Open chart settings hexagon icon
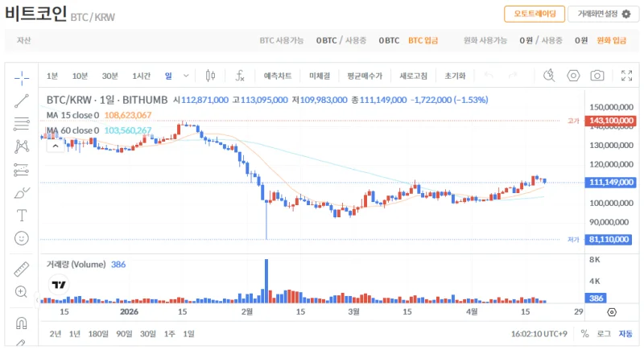The width and height of the screenshot is (644, 350). click(573, 76)
